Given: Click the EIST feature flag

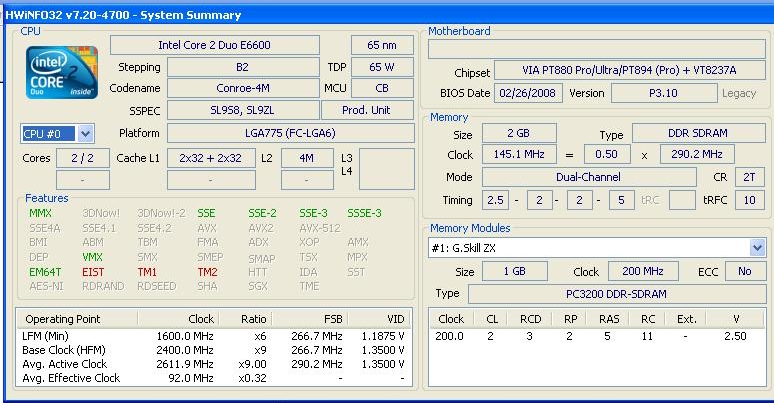Looking at the screenshot, I should pyautogui.click(x=93, y=272).
